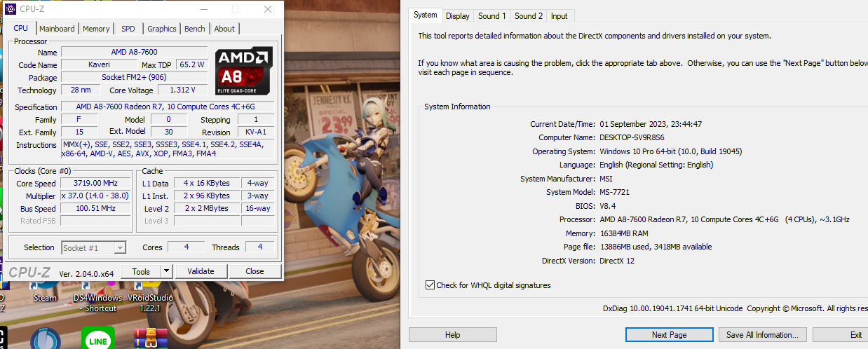Screen dimensions: 868x349
Task: Click the Close button in CPU-Z
Action: pyautogui.click(x=255, y=271)
